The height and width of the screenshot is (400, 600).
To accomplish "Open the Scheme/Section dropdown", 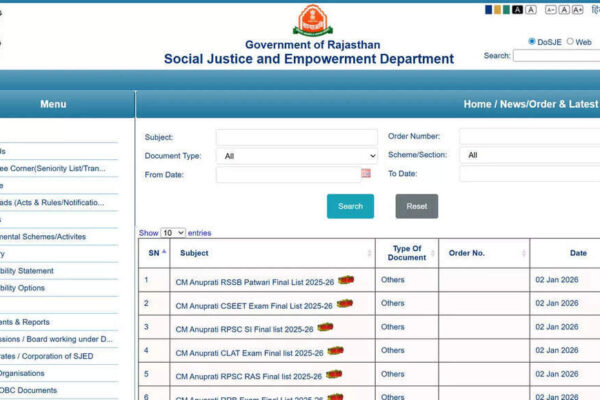I will point(530,155).
